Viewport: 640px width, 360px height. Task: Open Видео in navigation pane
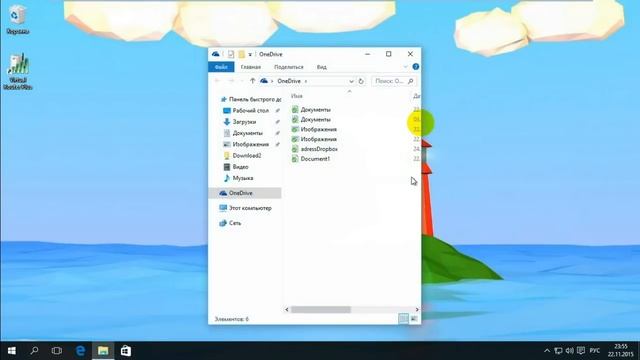pyautogui.click(x=240, y=167)
